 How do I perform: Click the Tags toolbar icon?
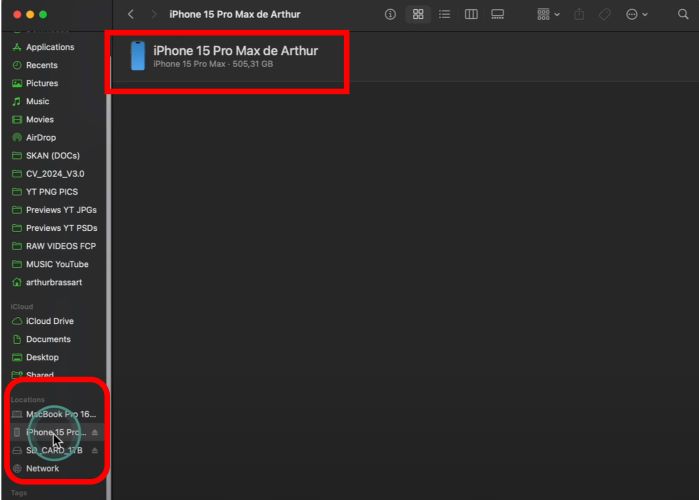[604, 14]
